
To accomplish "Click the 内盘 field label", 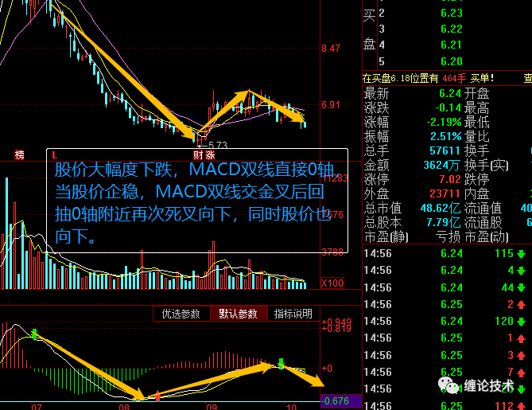I will (476, 193).
